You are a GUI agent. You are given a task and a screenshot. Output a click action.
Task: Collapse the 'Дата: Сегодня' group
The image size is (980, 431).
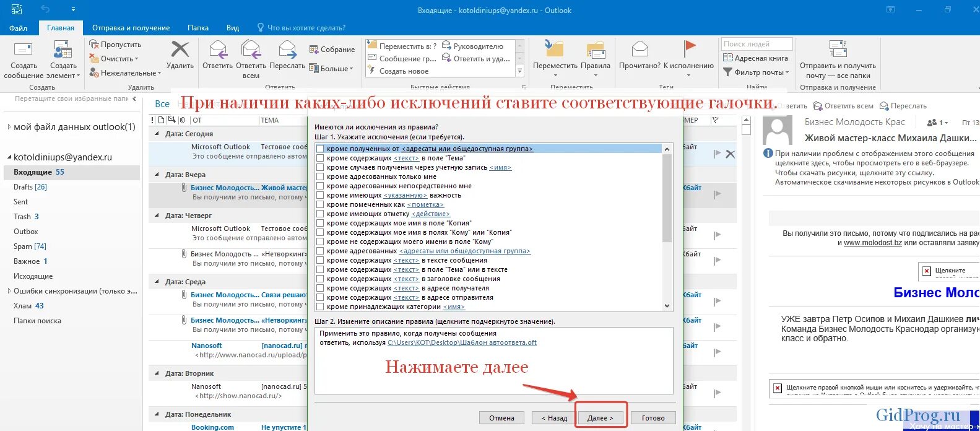pos(157,134)
